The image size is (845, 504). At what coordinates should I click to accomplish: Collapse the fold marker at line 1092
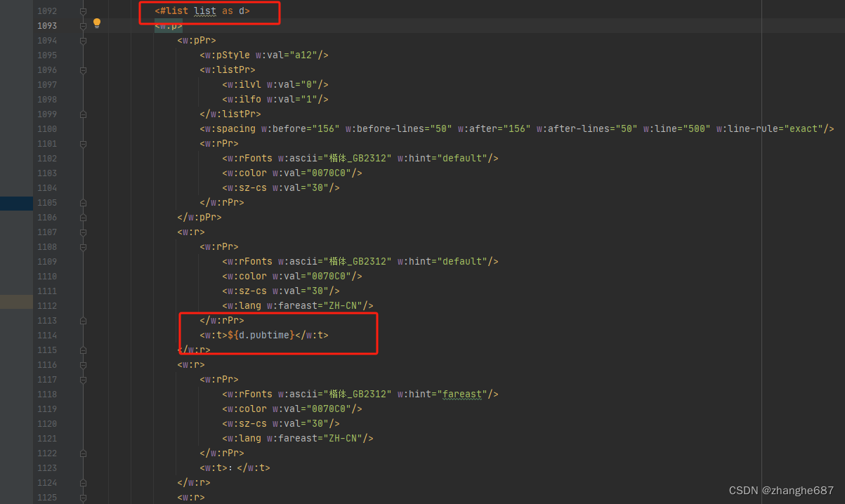click(83, 11)
